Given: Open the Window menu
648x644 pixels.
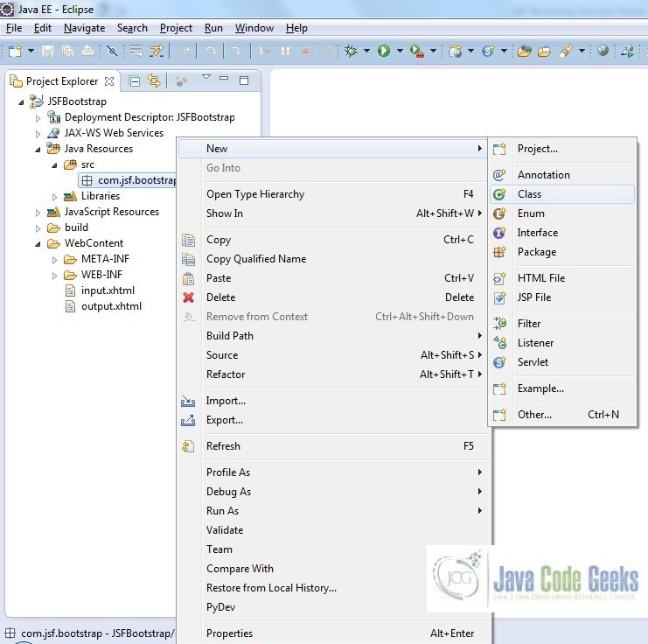Looking at the screenshot, I should pos(254,28).
